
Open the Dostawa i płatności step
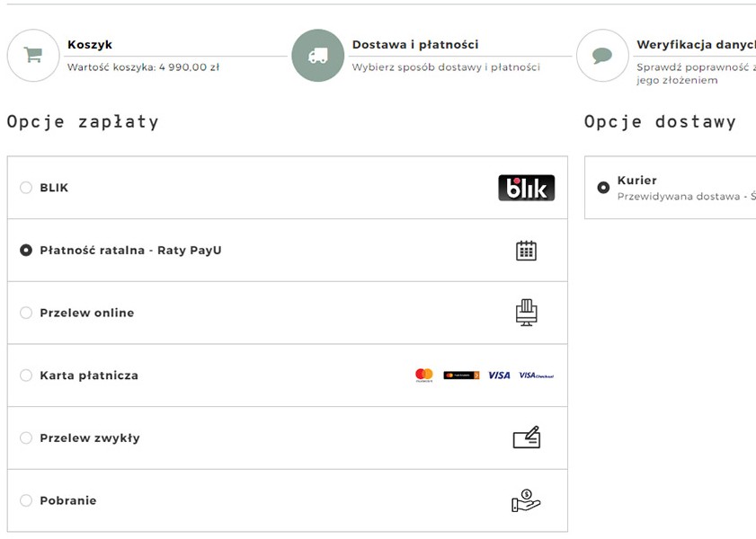[x=414, y=45]
